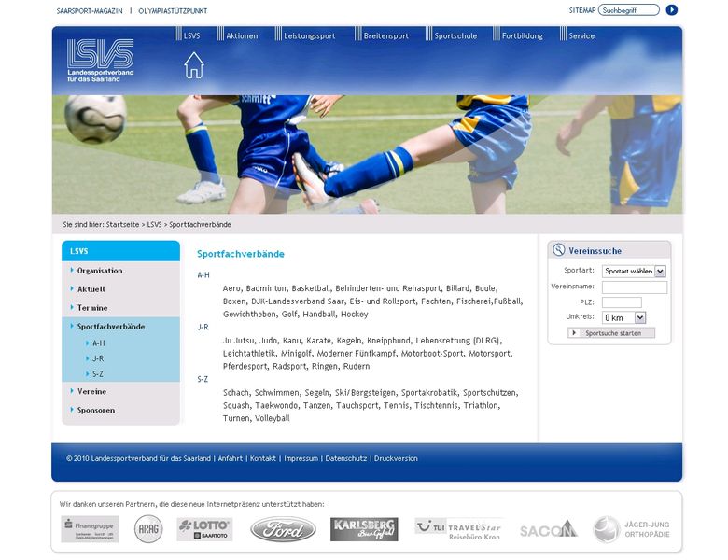Select Sportfachverbände in the sidebar
Viewport: 728px width, 560px height.
click(110, 327)
